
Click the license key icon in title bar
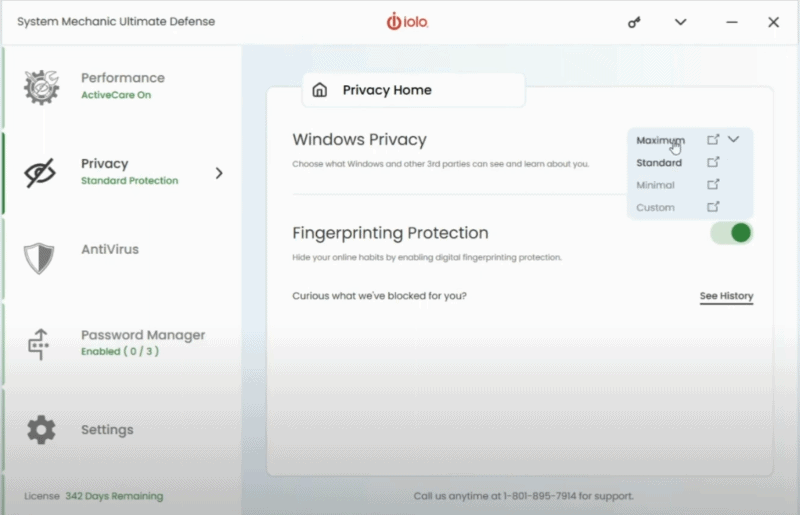pos(634,22)
